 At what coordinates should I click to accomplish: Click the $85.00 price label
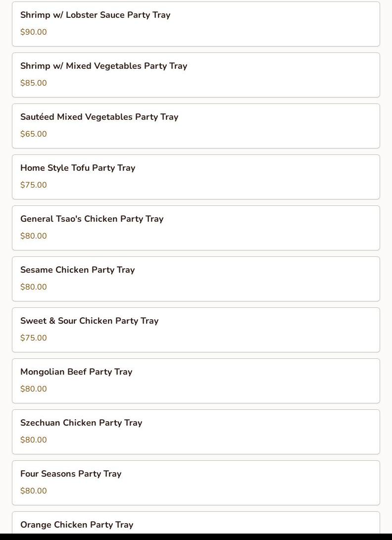pos(34,83)
